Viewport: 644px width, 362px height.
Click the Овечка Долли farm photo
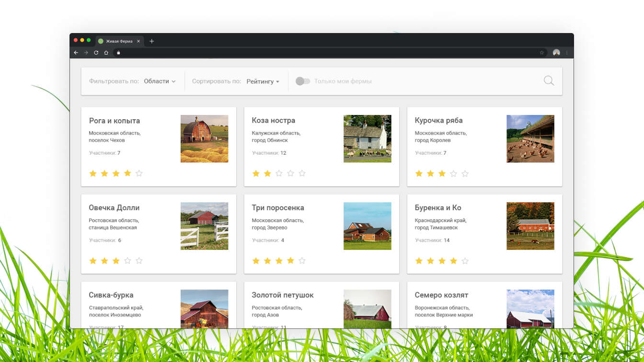coord(204,226)
